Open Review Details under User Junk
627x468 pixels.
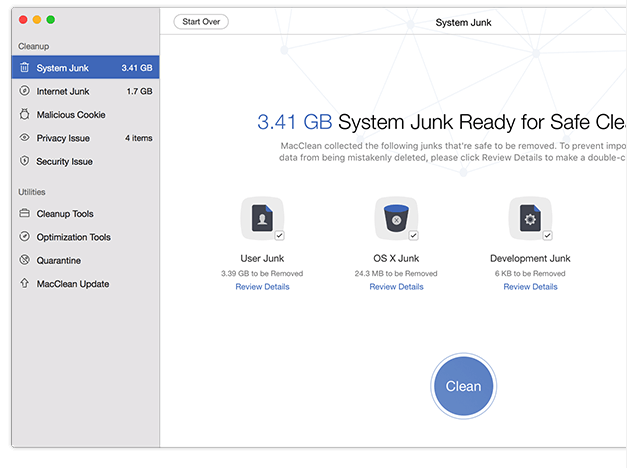point(262,287)
